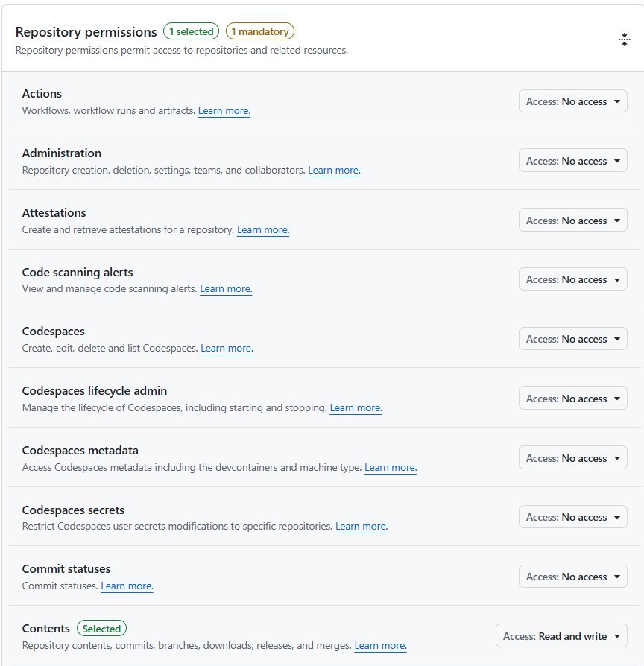
Task: Change Contents access from Read and write
Action: pos(561,636)
